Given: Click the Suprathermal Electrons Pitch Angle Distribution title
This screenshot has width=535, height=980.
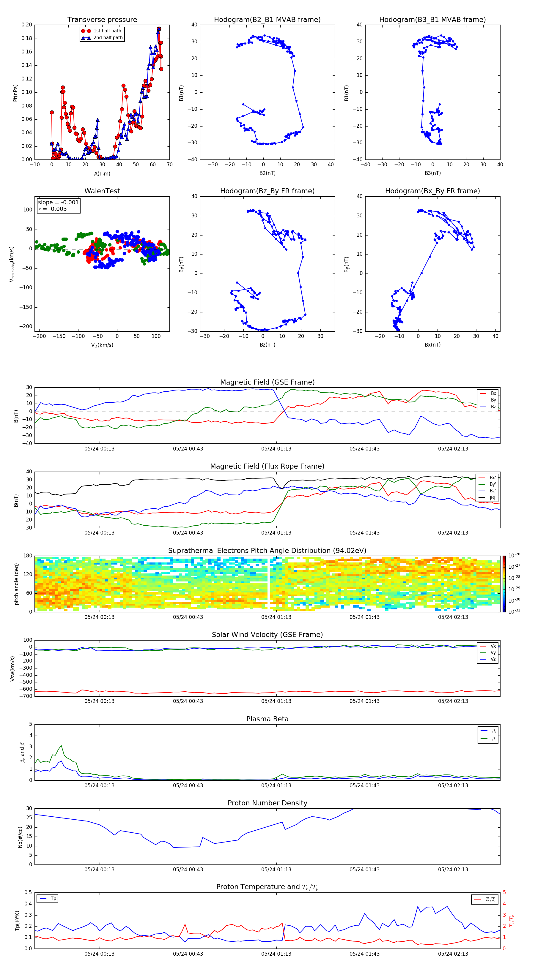Looking at the screenshot, I should click(x=267, y=551).
